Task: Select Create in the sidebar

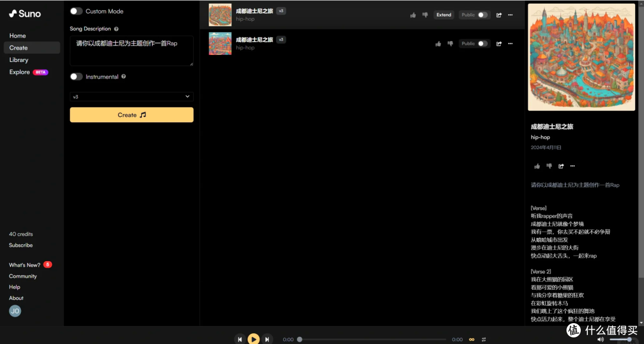Action: [x=32, y=48]
